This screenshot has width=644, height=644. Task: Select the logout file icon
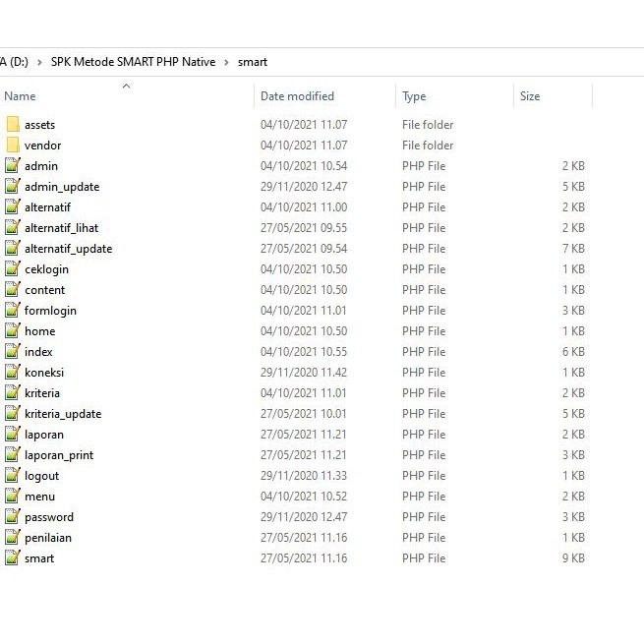point(13,475)
